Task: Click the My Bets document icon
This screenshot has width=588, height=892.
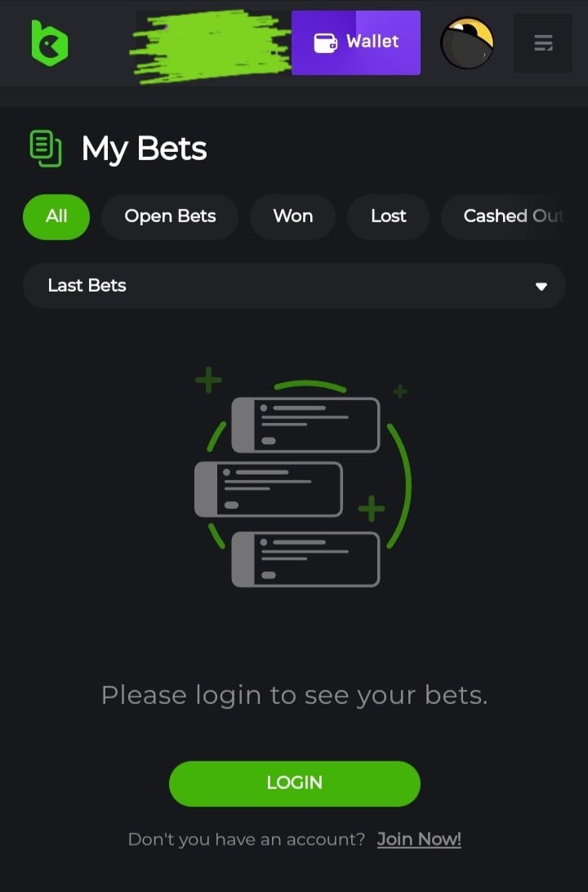Action: tap(46, 149)
